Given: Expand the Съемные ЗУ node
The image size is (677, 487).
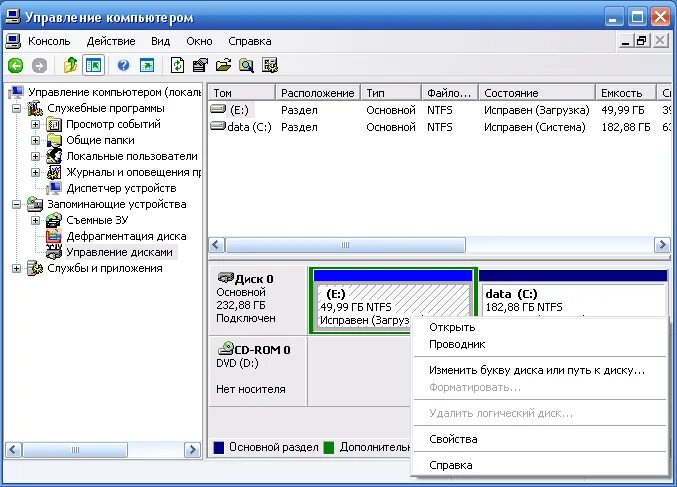Looking at the screenshot, I should click(x=35, y=220).
